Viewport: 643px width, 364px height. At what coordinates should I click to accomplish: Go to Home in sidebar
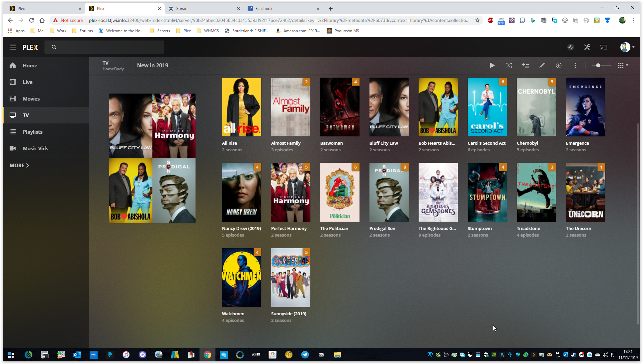tap(46, 65)
